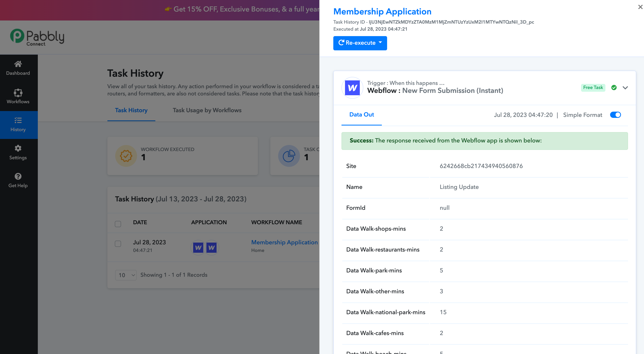This screenshot has height=354, width=644.
Task: Click the Pabbly Connect logo
Action: [x=37, y=37]
